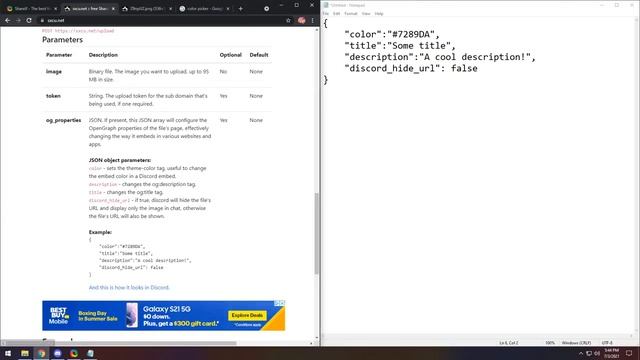This screenshot has height=360, width=640.
Task: Click the "description" line in Notepad
Action: [440, 57]
